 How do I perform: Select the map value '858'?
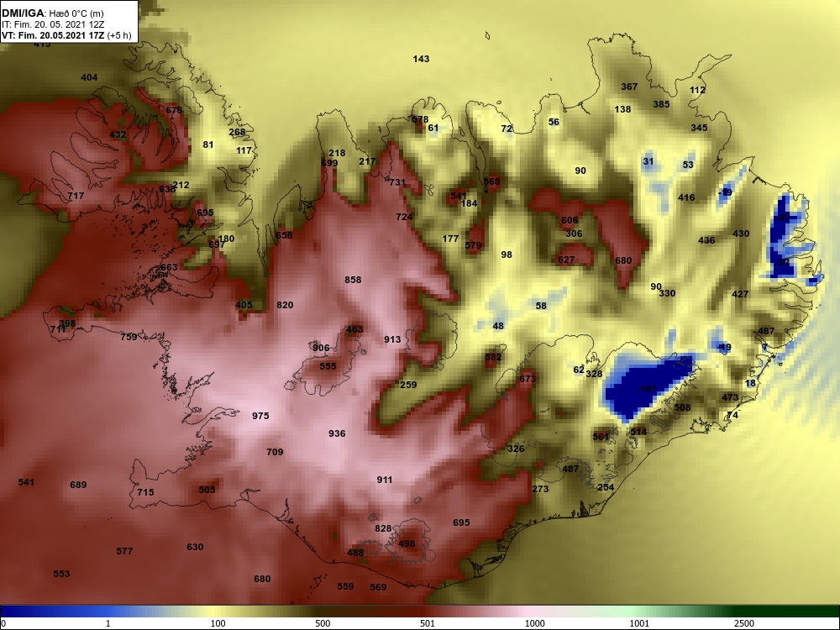click(353, 280)
